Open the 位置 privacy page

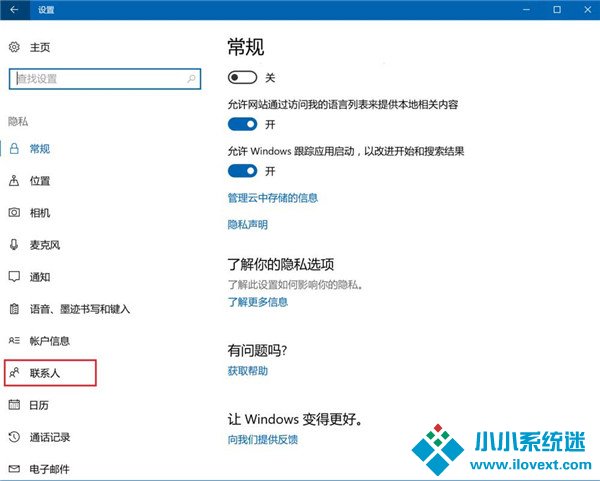pyautogui.click(x=40, y=181)
